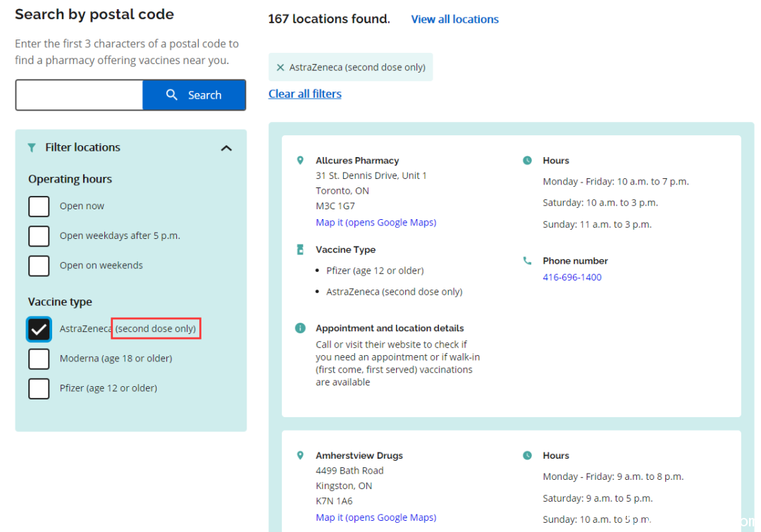Click the 167 locations found text
This screenshot has width=761, height=532.
[x=329, y=19]
